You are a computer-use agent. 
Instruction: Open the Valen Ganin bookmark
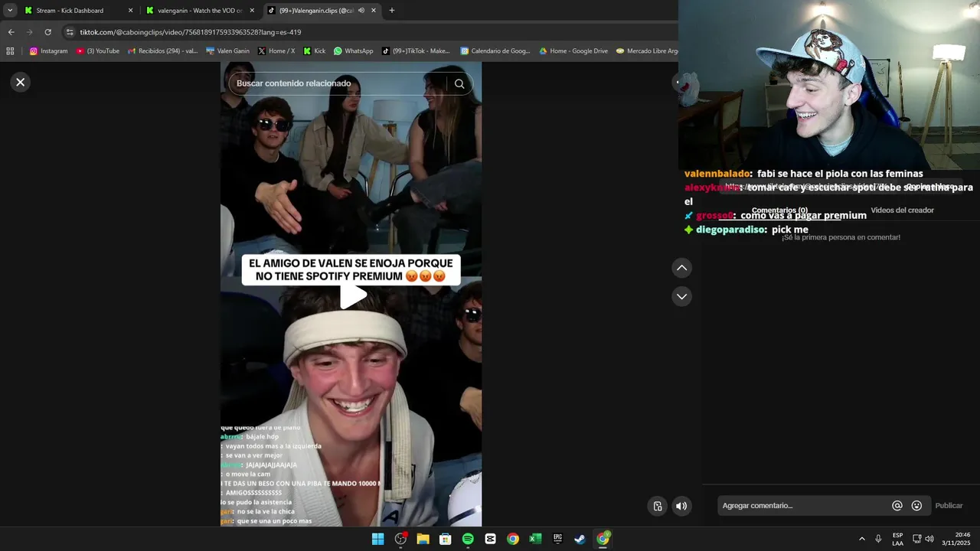[x=227, y=51]
